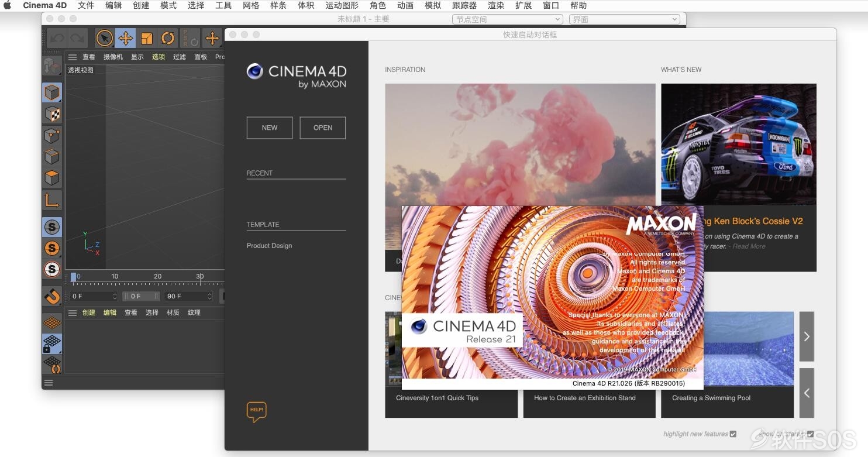Open the 纹理 menu in material manager
The width and height of the screenshot is (868, 457).
(194, 312)
